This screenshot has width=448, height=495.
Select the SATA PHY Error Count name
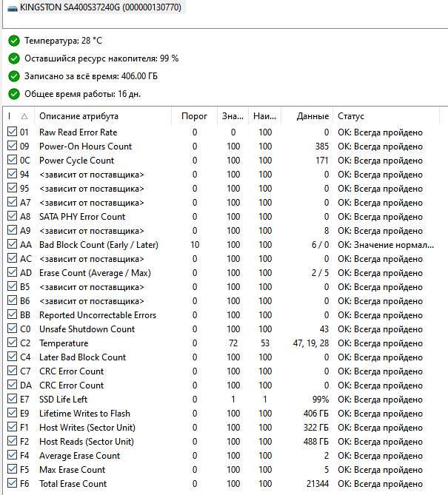click(x=82, y=217)
